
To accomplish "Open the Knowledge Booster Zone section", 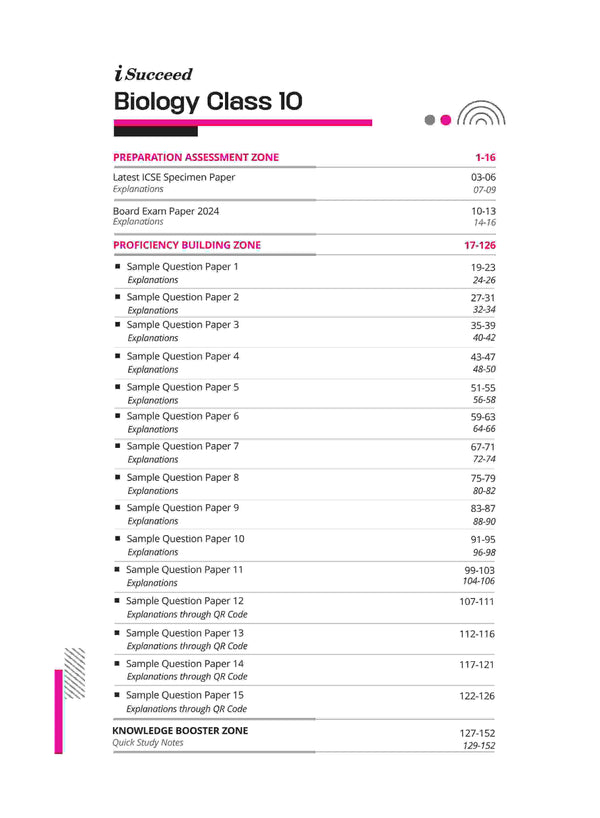I will 180,731.
